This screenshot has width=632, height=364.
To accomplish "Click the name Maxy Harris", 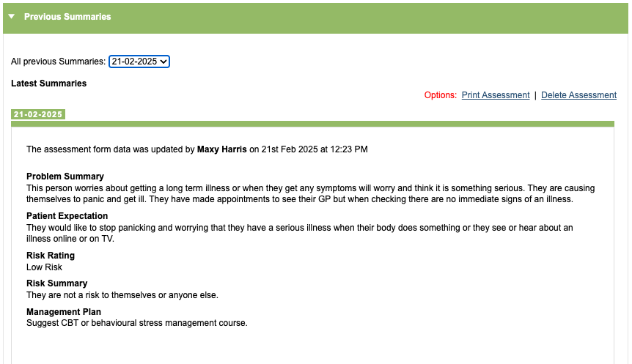I will (x=222, y=149).
